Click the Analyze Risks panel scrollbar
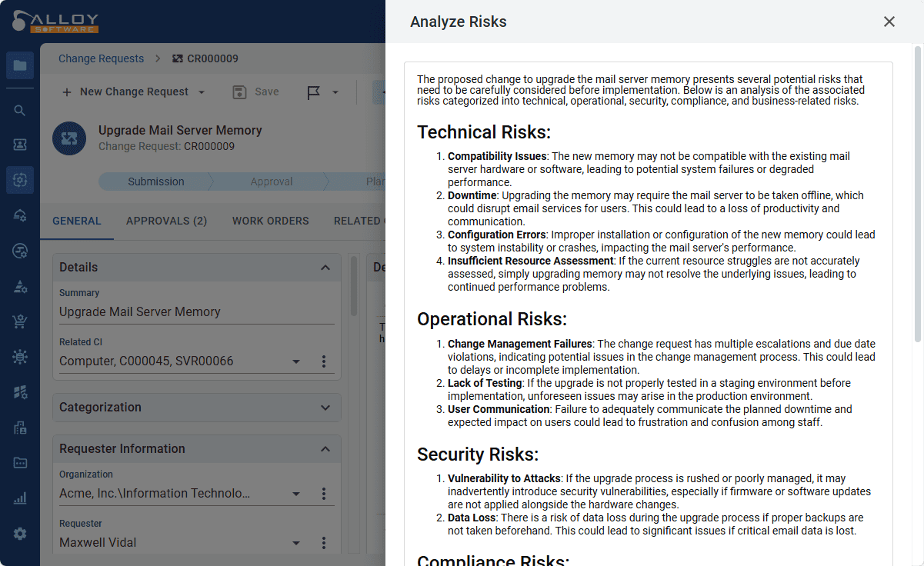The height and width of the screenshot is (566, 924). click(x=917, y=192)
